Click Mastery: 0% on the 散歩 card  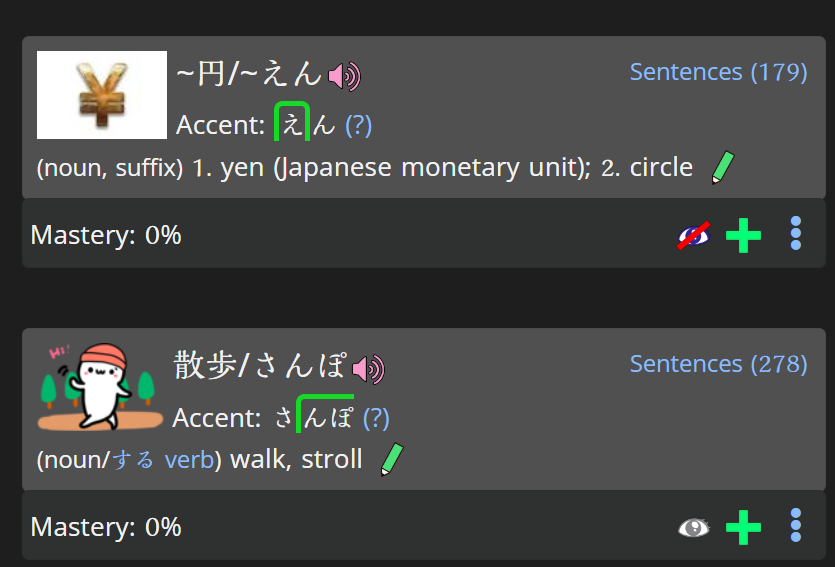click(106, 527)
